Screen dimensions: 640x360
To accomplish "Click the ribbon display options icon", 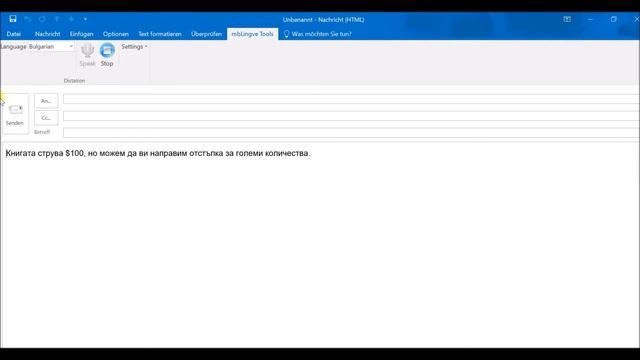I will (567, 19).
